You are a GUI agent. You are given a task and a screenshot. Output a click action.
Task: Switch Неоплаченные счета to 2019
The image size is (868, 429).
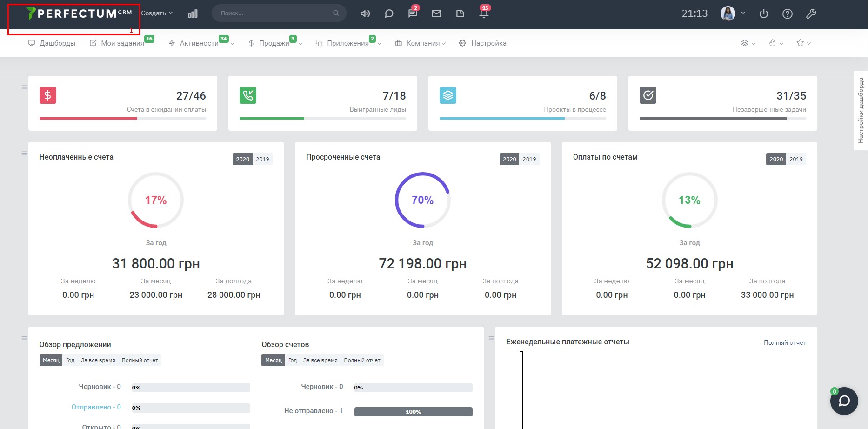click(x=262, y=159)
